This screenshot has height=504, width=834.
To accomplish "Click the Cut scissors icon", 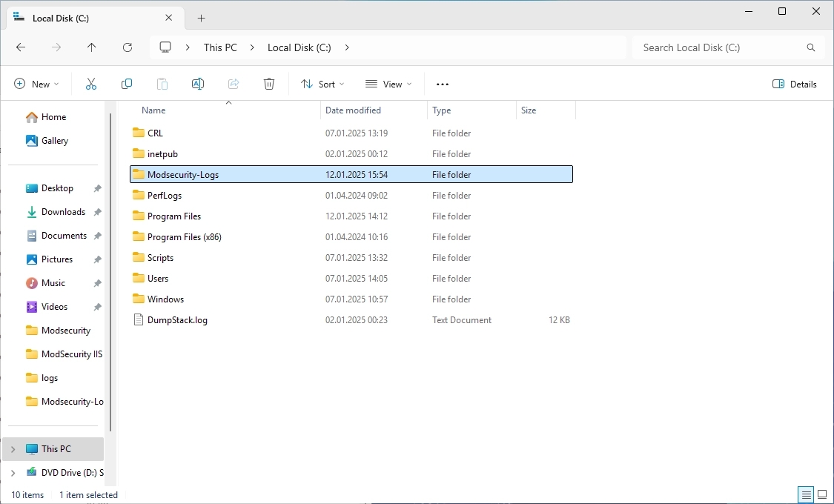I will coord(91,84).
